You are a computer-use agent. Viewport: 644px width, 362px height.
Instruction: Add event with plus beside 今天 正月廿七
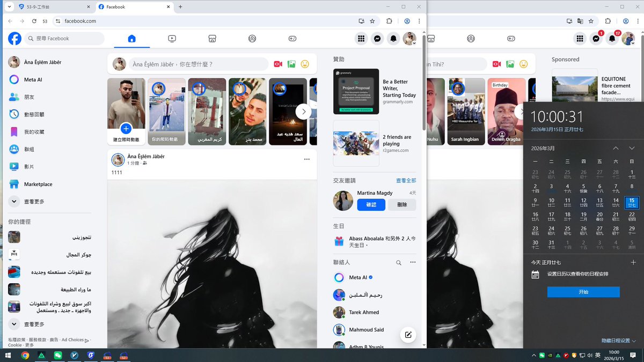coord(633,262)
